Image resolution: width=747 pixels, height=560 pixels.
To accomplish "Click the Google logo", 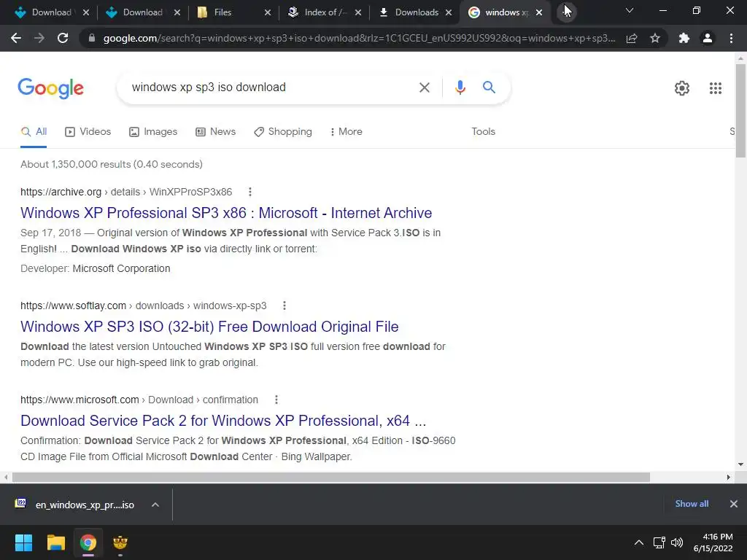I will click(x=51, y=88).
